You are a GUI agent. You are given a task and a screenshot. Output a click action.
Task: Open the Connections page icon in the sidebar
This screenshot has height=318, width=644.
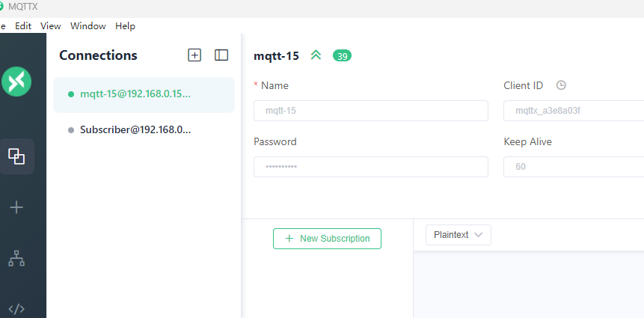[x=16, y=156]
